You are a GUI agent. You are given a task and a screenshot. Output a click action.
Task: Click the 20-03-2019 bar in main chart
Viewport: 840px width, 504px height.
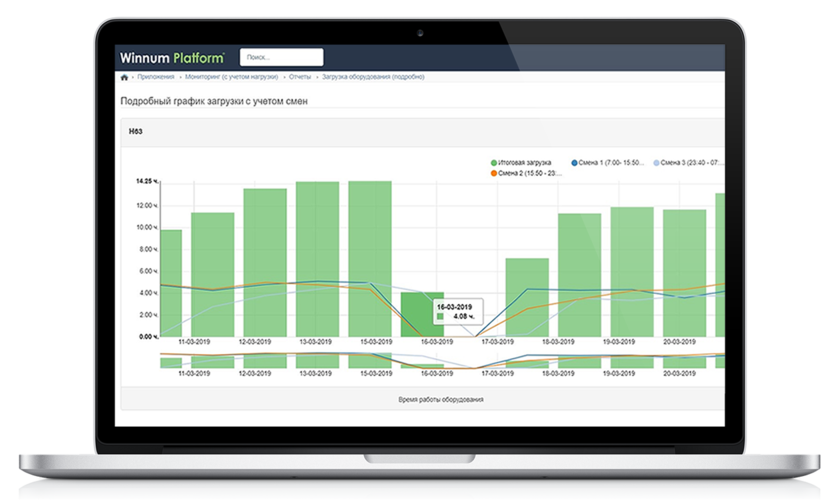tap(684, 273)
